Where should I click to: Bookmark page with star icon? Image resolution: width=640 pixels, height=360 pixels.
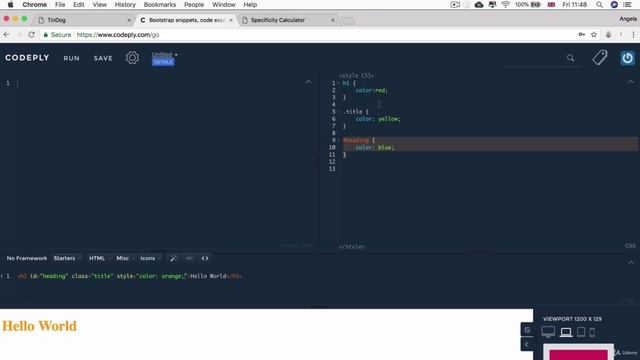pos(594,35)
